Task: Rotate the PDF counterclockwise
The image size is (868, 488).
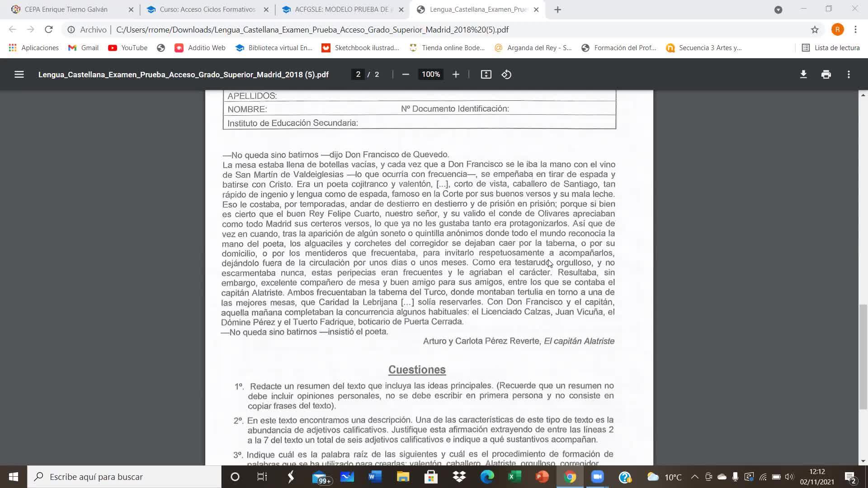Action: pos(506,75)
